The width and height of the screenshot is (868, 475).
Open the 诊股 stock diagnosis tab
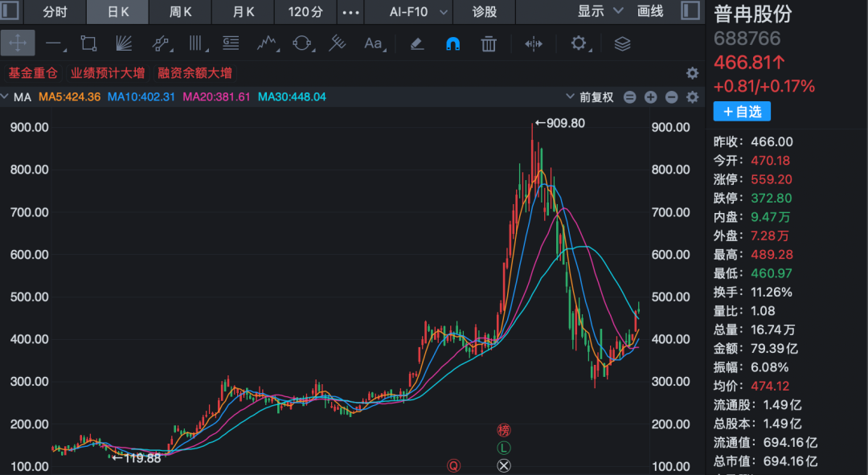pos(485,11)
